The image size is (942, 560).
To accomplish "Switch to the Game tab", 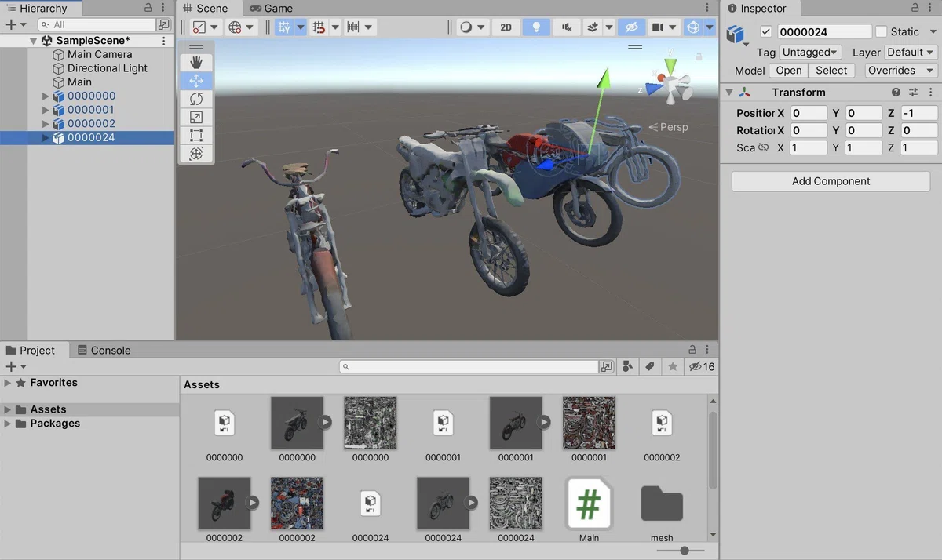I will click(272, 8).
